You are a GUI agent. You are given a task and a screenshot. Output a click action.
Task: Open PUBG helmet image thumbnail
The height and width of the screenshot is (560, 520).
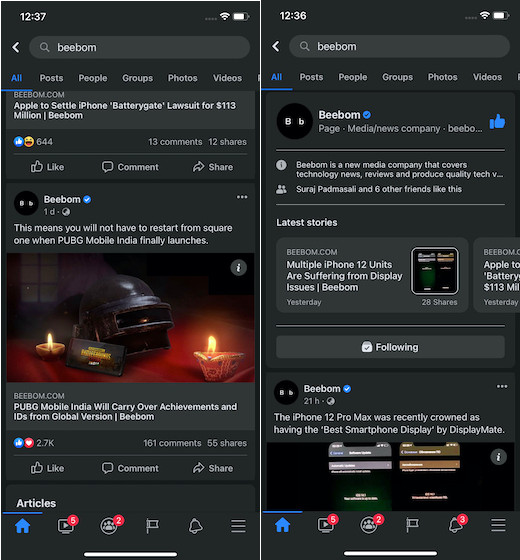click(130, 318)
